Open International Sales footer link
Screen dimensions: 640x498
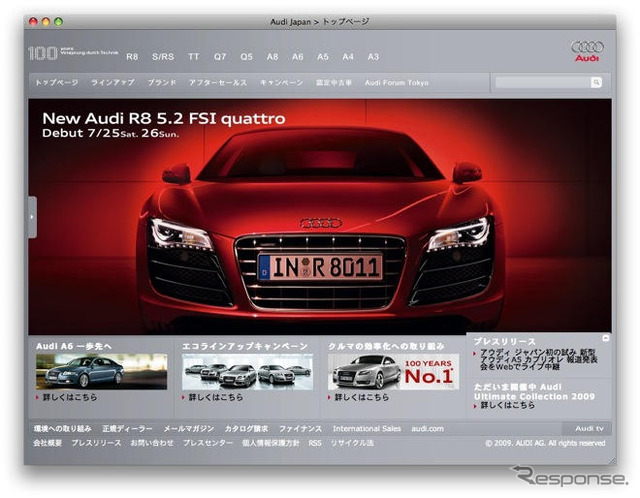[x=367, y=429]
